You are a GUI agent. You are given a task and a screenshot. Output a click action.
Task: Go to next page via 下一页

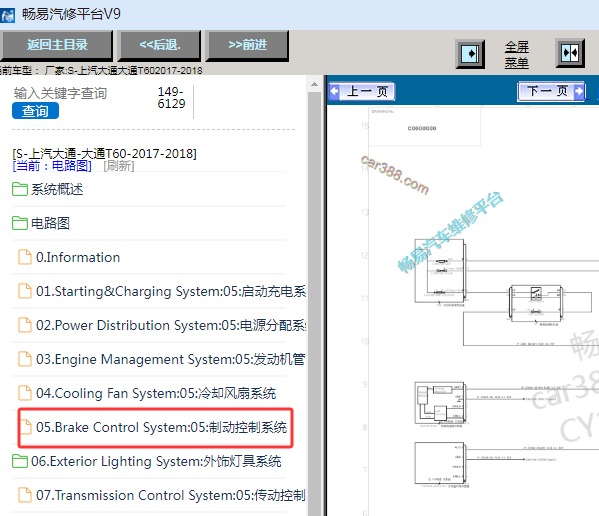[551, 91]
